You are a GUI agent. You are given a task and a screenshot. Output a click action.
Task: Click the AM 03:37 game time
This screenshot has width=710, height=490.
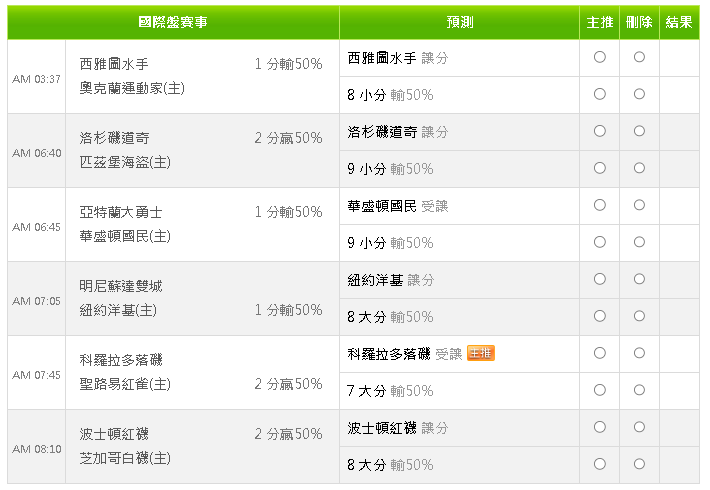pos(36,79)
